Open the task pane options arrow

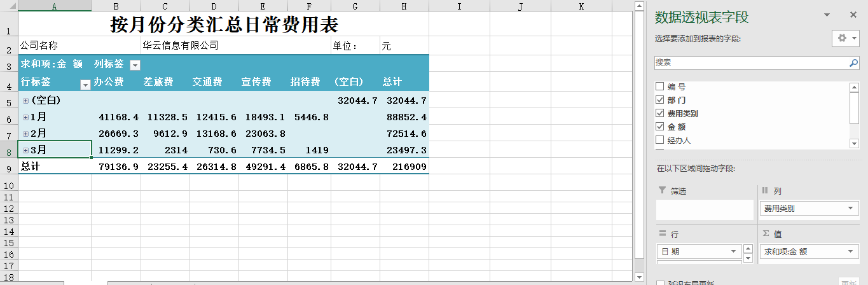tap(827, 15)
